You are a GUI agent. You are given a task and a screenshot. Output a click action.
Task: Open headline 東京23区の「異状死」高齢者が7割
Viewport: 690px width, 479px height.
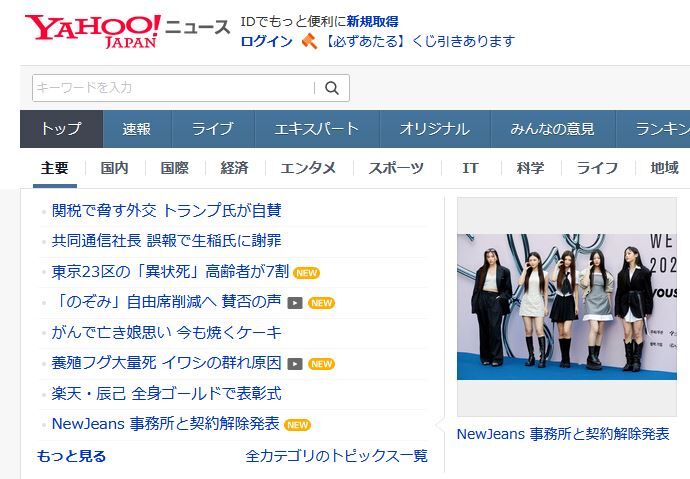click(170, 272)
